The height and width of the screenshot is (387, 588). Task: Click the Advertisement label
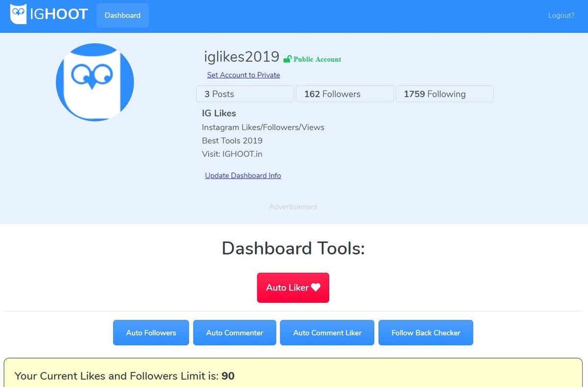click(x=293, y=207)
